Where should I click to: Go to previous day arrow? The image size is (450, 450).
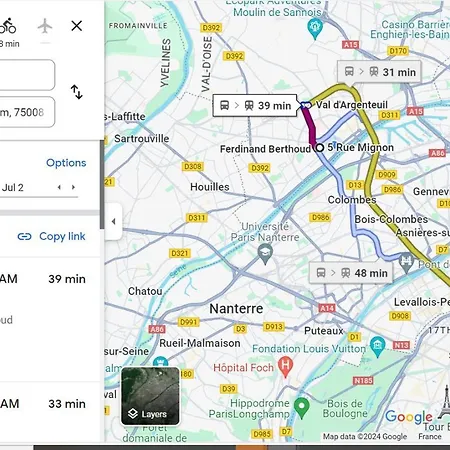pos(59,187)
